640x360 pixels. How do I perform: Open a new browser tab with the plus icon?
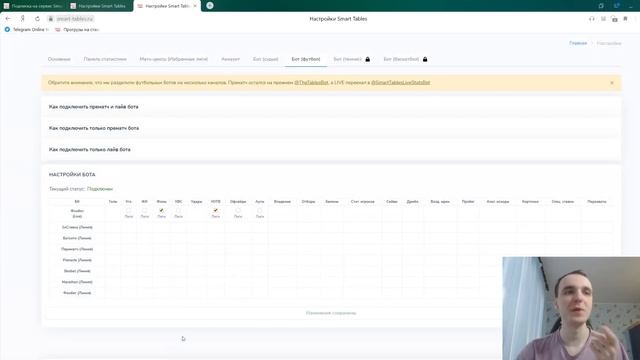[210, 6]
